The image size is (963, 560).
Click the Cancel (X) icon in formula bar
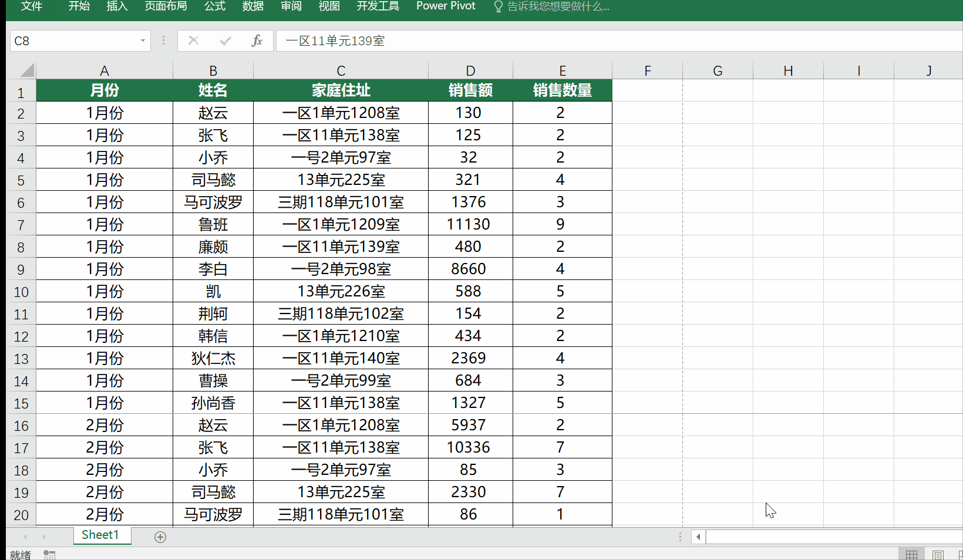pyautogui.click(x=193, y=41)
